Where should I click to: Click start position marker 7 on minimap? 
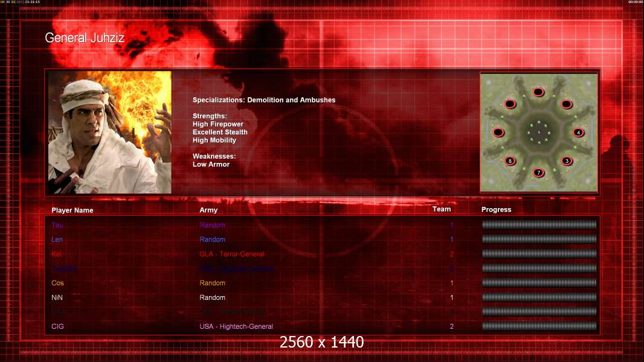[x=538, y=173]
